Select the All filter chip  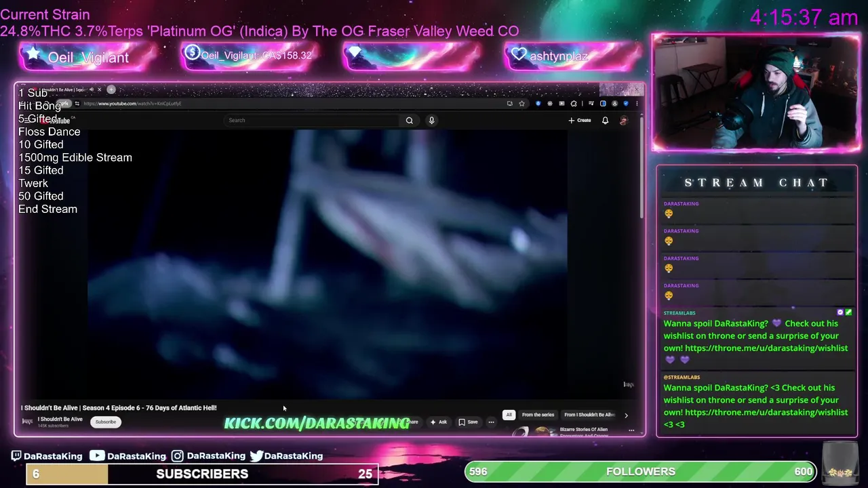(509, 415)
